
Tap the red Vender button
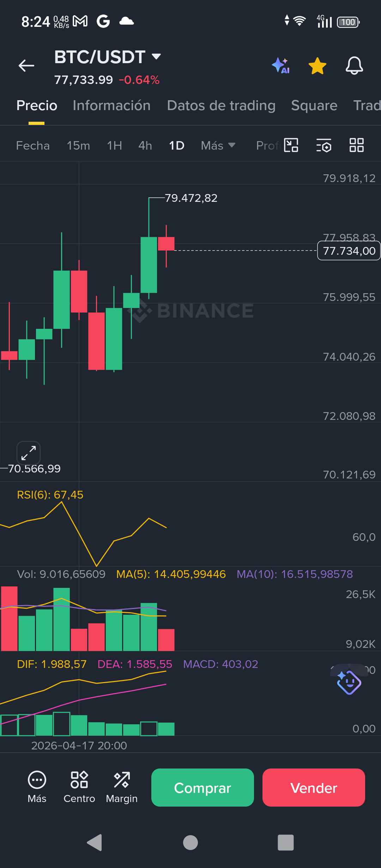314,788
